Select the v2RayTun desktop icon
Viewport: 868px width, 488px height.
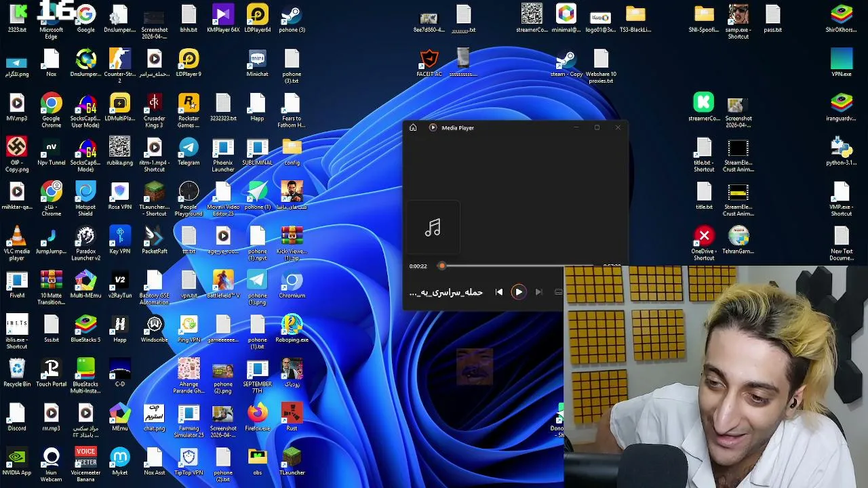[120, 284]
